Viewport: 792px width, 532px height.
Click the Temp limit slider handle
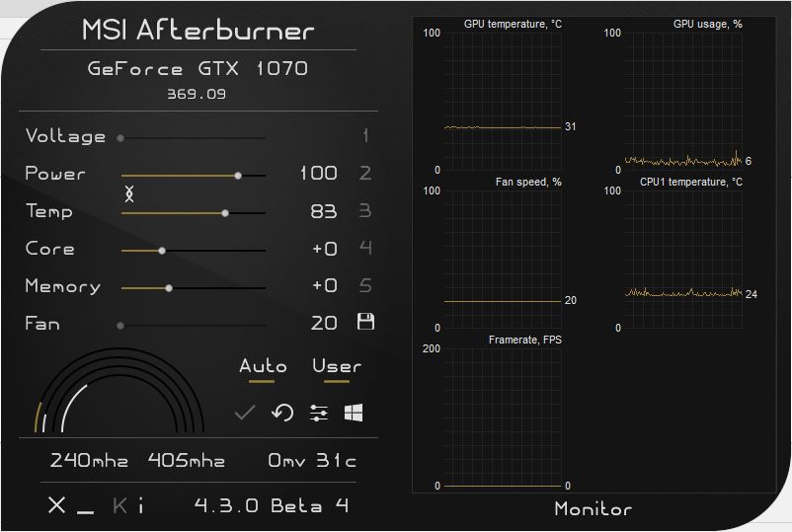[x=225, y=213]
